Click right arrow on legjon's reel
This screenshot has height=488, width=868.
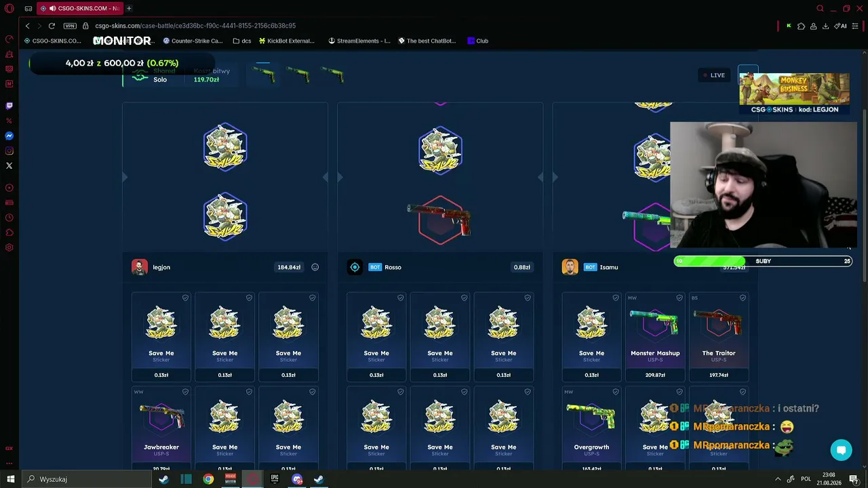click(x=325, y=177)
